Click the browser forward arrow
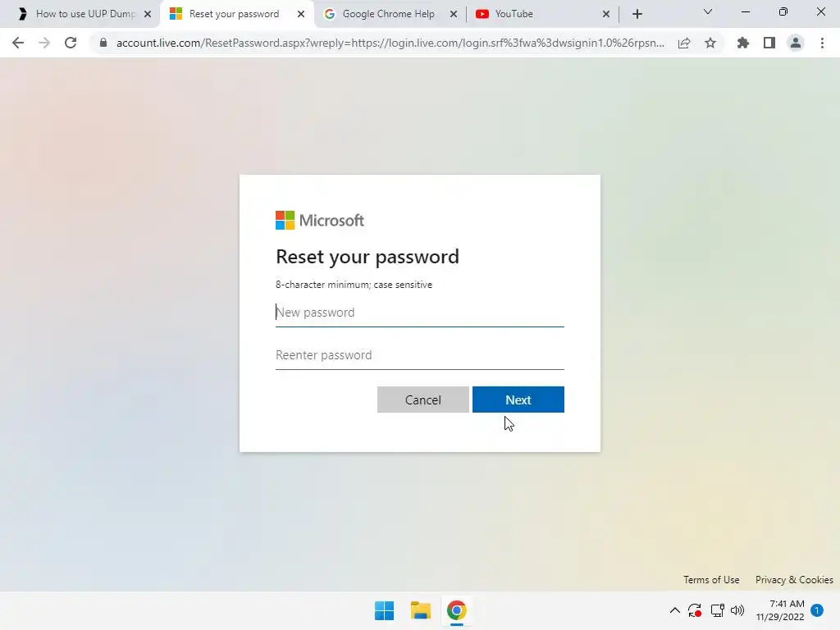840x630 pixels. (x=44, y=43)
